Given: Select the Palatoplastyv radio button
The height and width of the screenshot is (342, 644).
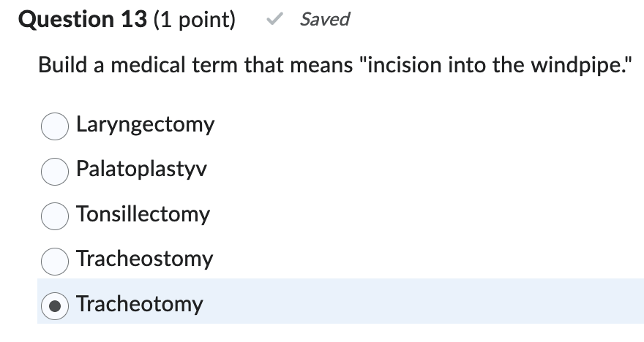Looking at the screenshot, I should pos(55,171).
